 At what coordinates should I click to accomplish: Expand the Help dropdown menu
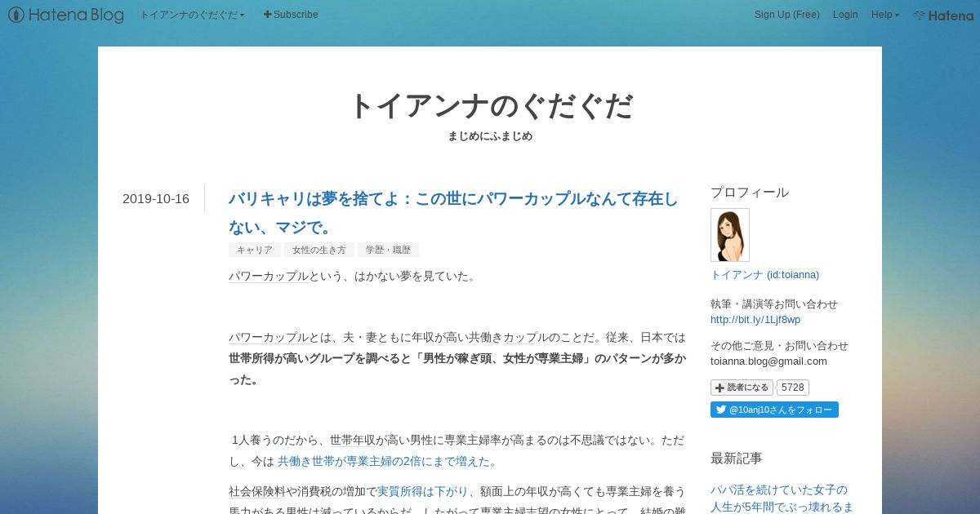pos(884,15)
